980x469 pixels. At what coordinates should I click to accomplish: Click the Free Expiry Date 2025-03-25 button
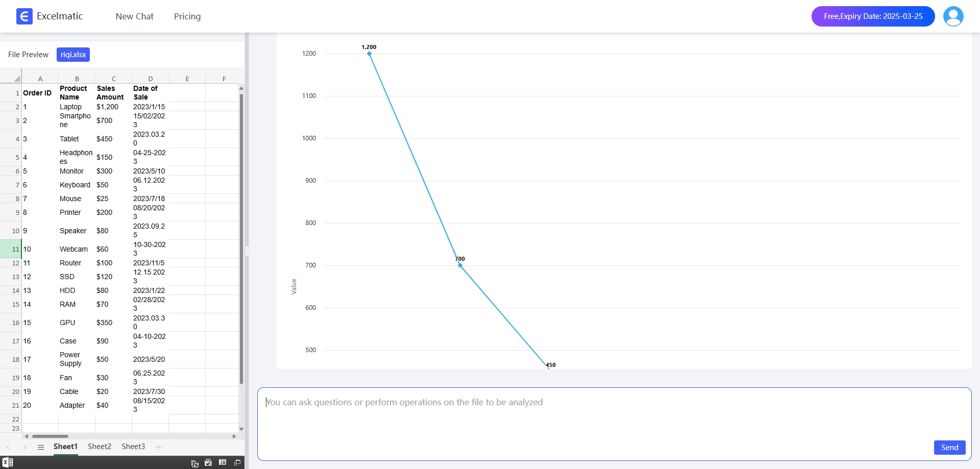pyautogui.click(x=873, y=16)
